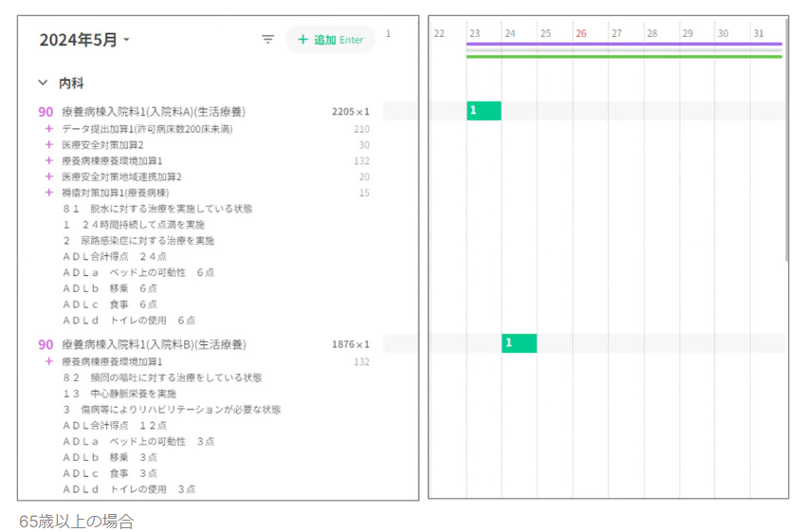This screenshot has width=806, height=532.
Task: Click plus icon beside データ提出加算1
Action: 48,129
